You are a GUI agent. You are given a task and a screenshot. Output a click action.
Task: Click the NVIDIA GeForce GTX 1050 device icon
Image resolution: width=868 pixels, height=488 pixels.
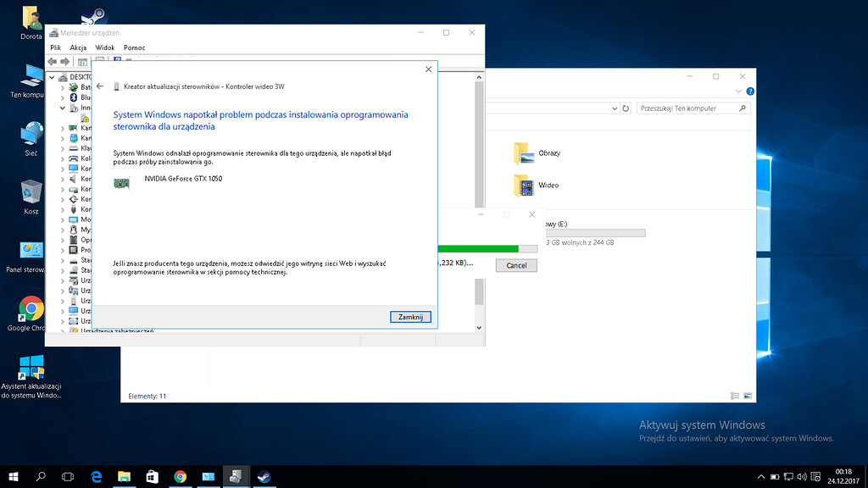pos(122,183)
